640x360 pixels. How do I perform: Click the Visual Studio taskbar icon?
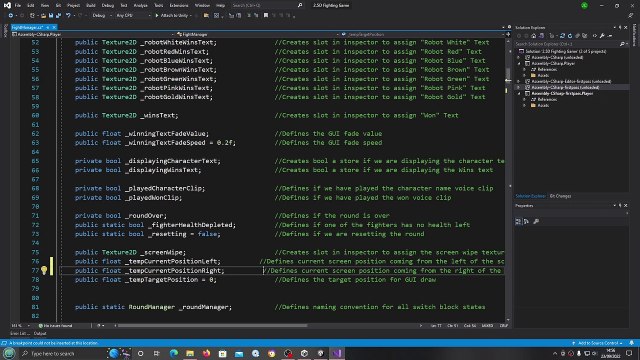click(337, 353)
